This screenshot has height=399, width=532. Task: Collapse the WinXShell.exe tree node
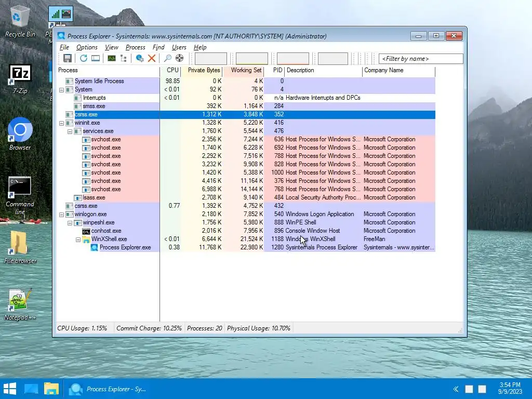pos(78,240)
